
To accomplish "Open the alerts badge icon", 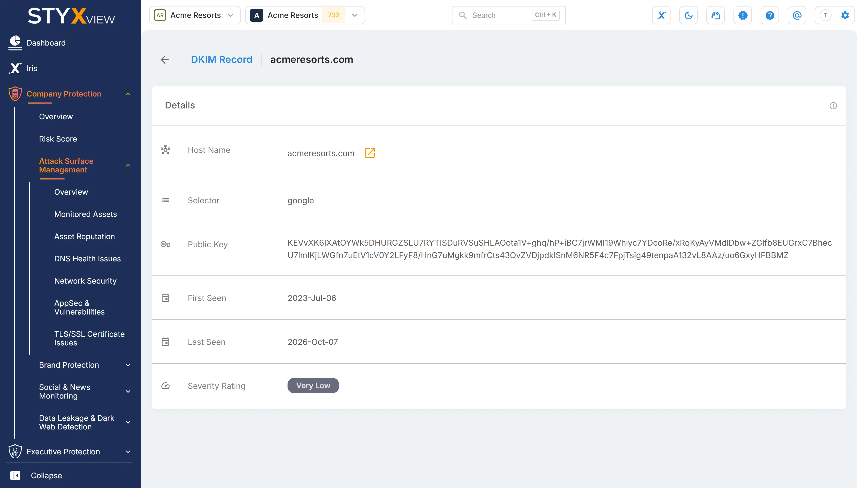I will pos(743,15).
